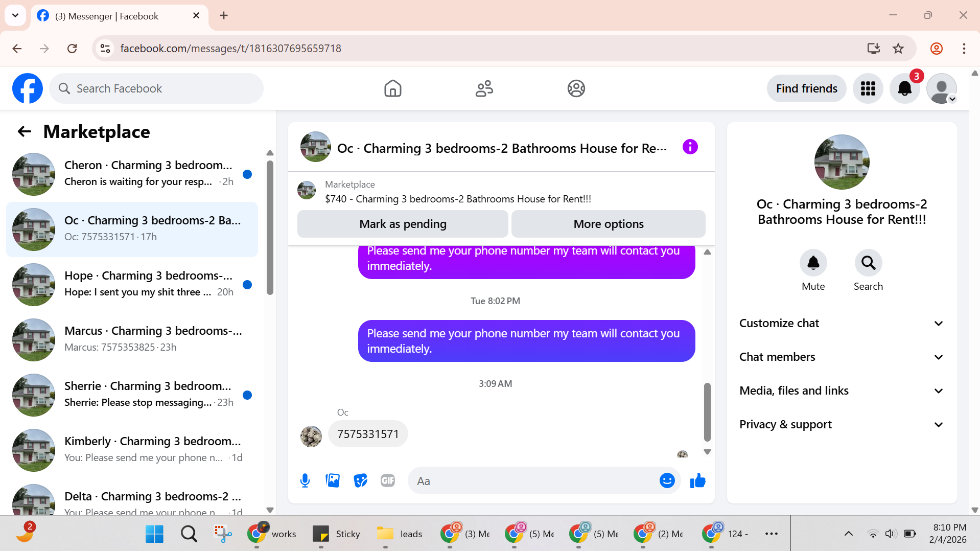This screenshot has width=980, height=551.
Task: Open Hope conversation in list
Action: pos(132,285)
